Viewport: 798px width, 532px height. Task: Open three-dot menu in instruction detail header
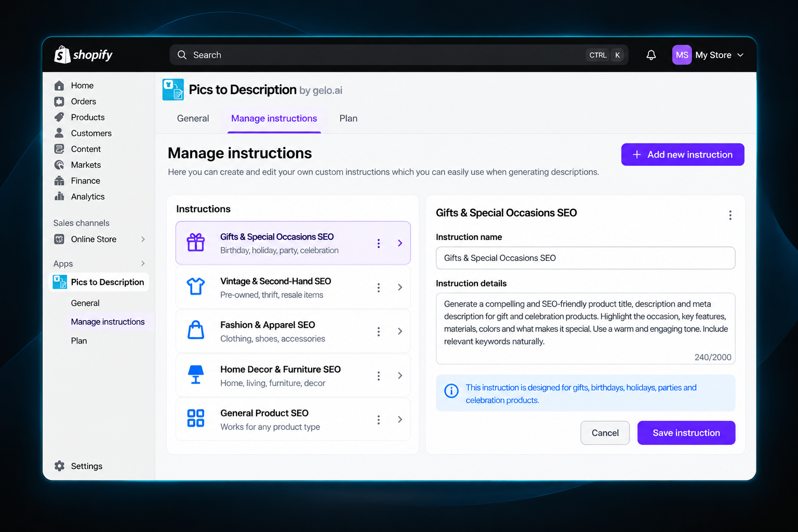[x=730, y=215]
